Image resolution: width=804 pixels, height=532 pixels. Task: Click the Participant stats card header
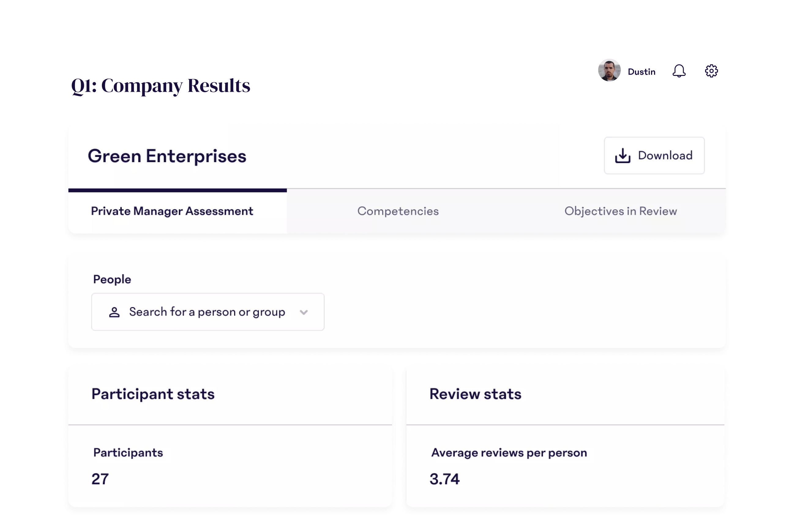[153, 394]
